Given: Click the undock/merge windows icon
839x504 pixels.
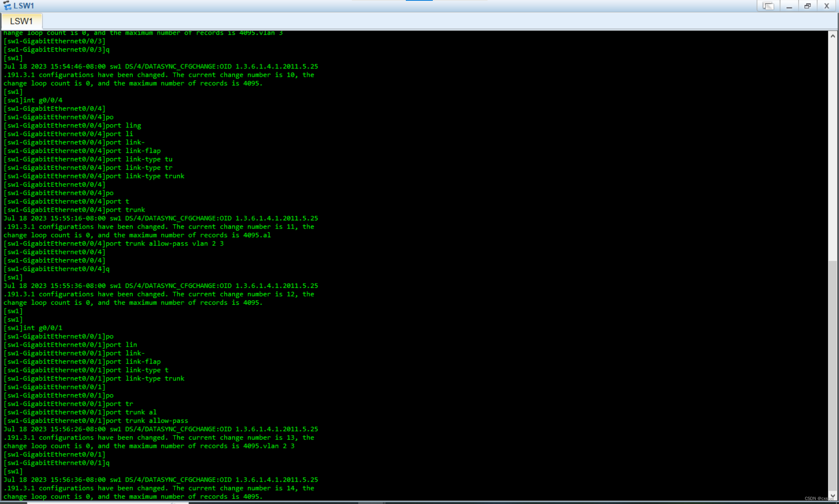Looking at the screenshot, I should tap(768, 6).
